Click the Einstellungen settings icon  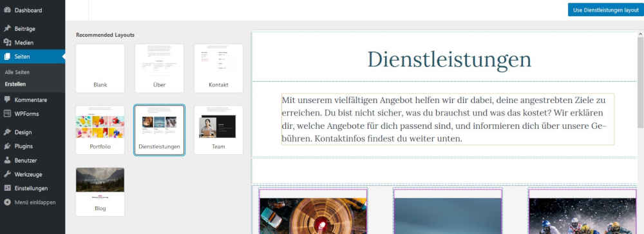7,188
